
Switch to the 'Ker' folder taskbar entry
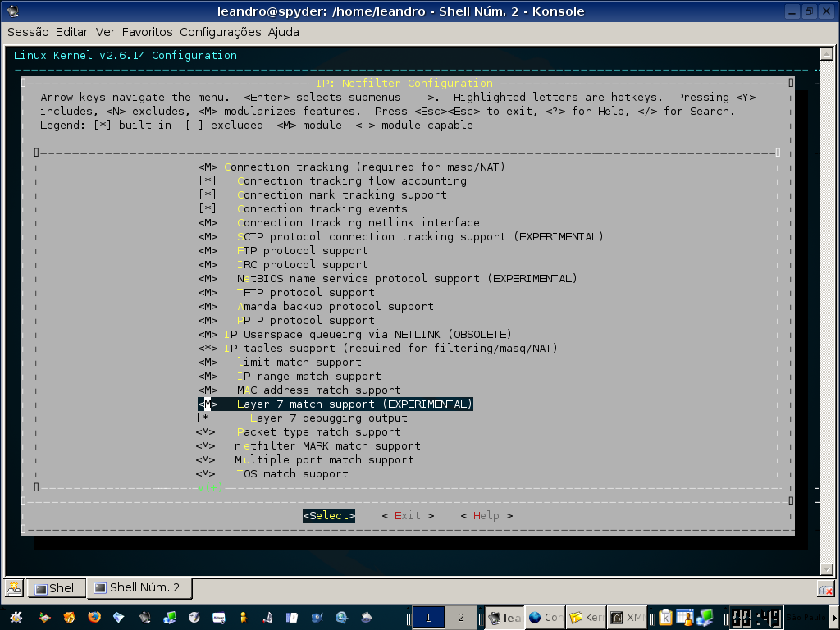[586, 618]
